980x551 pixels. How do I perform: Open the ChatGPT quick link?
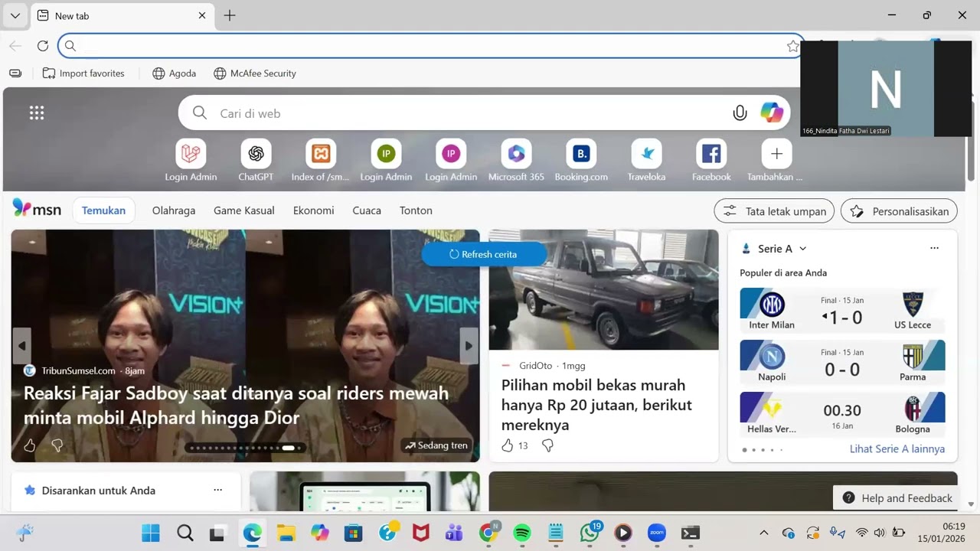pos(256,161)
